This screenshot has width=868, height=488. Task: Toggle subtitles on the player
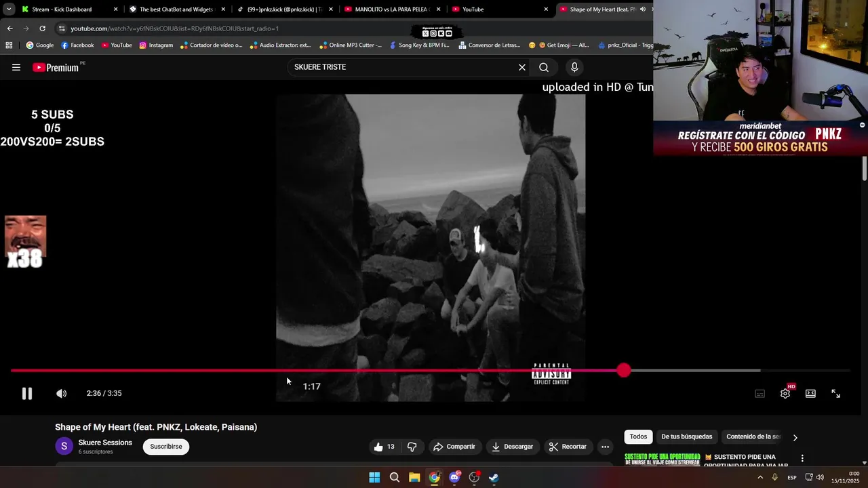pyautogui.click(x=760, y=393)
